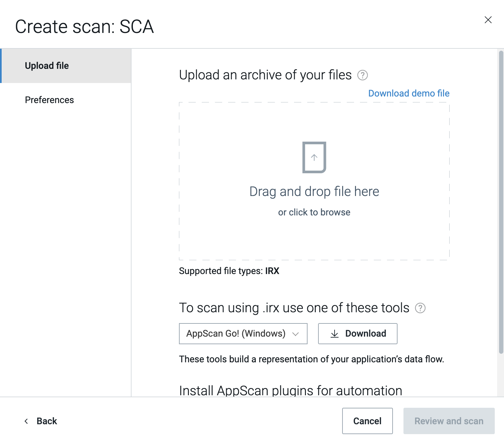Click the 'Drag and drop file here' text
The width and height of the screenshot is (504, 444).
314,192
